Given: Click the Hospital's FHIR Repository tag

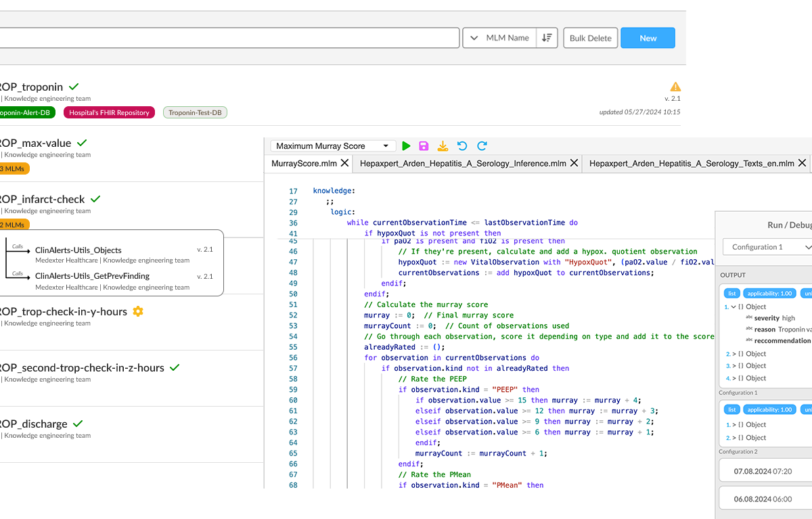Looking at the screenshot, I should tap(109, 112).
